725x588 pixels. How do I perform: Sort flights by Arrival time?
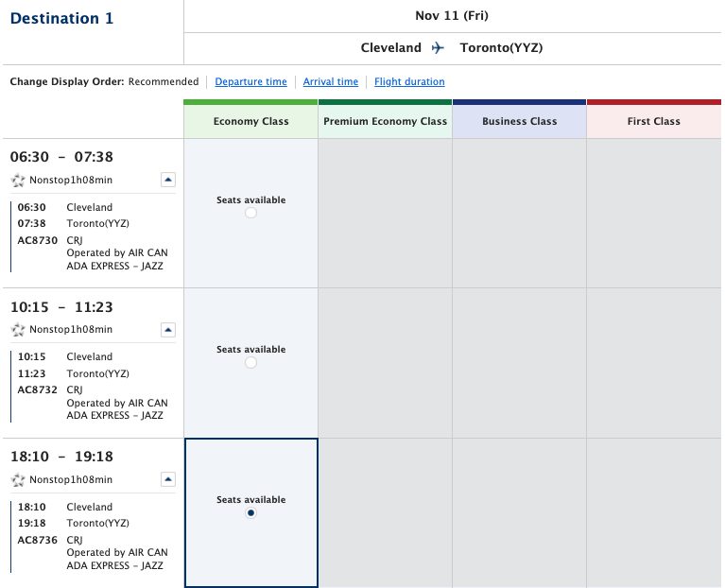330,82
